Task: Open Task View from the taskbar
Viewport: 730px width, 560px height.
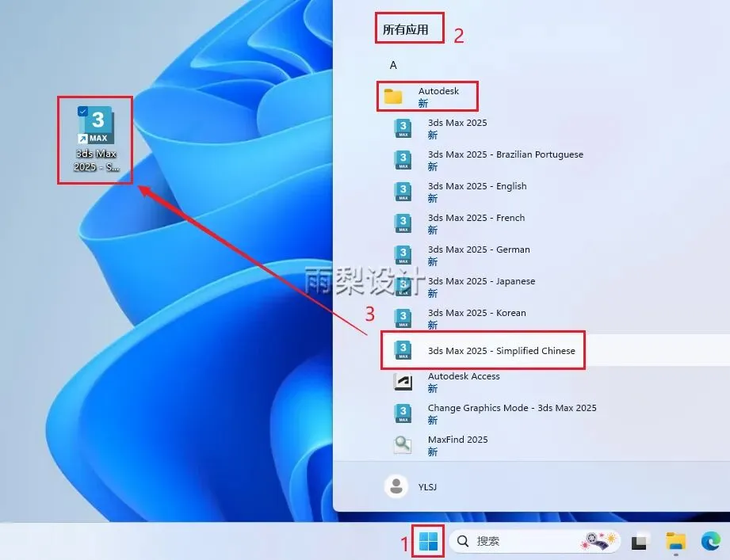Action: pyautogui.click(x=639, y=542)
